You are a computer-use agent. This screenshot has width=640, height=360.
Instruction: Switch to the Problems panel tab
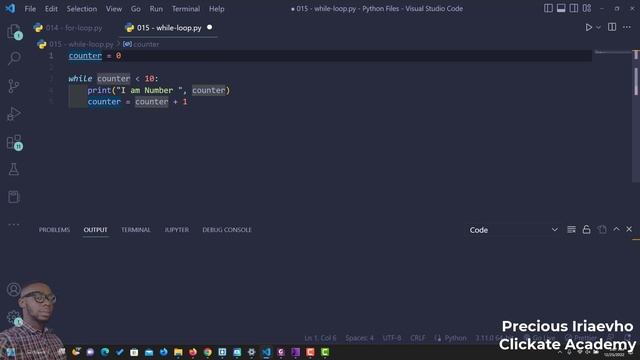(x=54, y=230)
